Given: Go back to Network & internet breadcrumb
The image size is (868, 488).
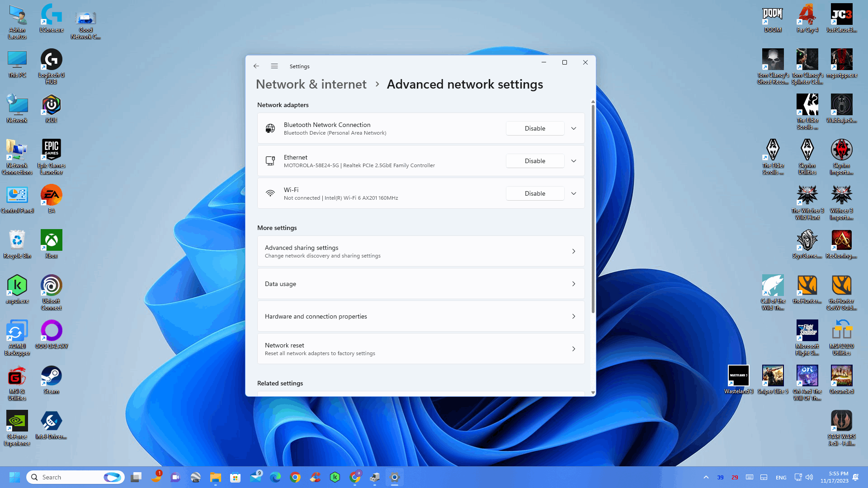Looking at the screenshot, I should click(311, 84).
